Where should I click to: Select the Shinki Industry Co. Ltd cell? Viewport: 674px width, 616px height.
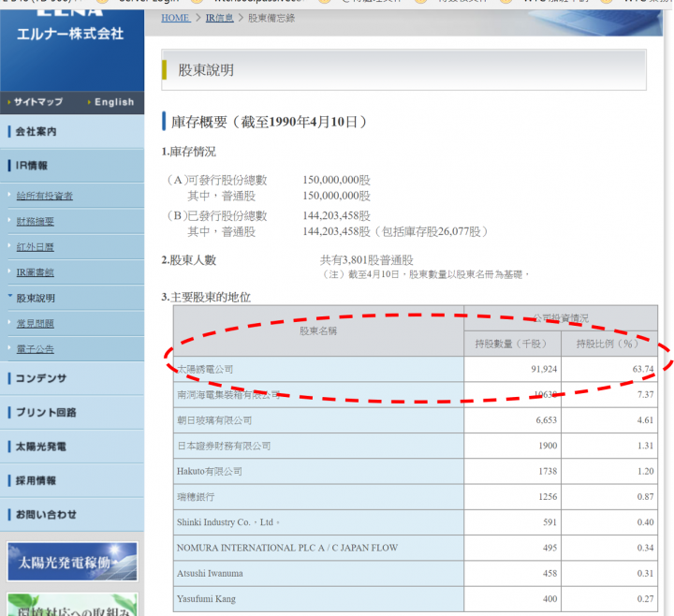point(318,522)
